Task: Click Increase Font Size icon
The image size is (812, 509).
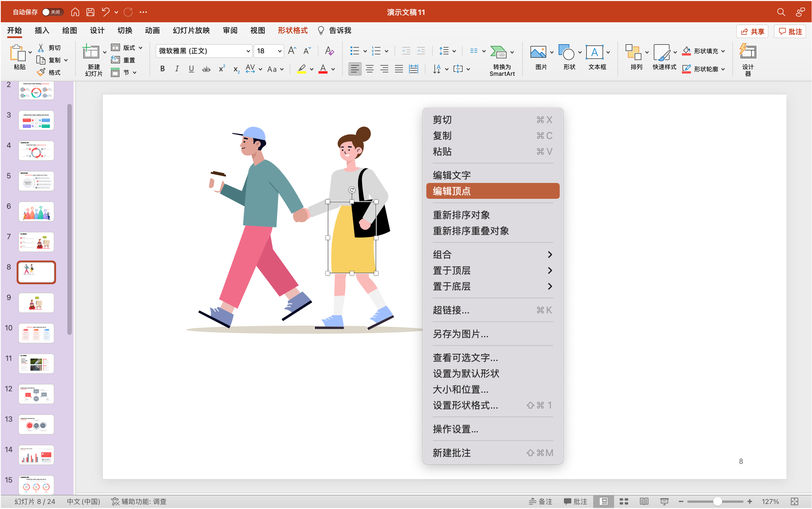Action: 292,51
